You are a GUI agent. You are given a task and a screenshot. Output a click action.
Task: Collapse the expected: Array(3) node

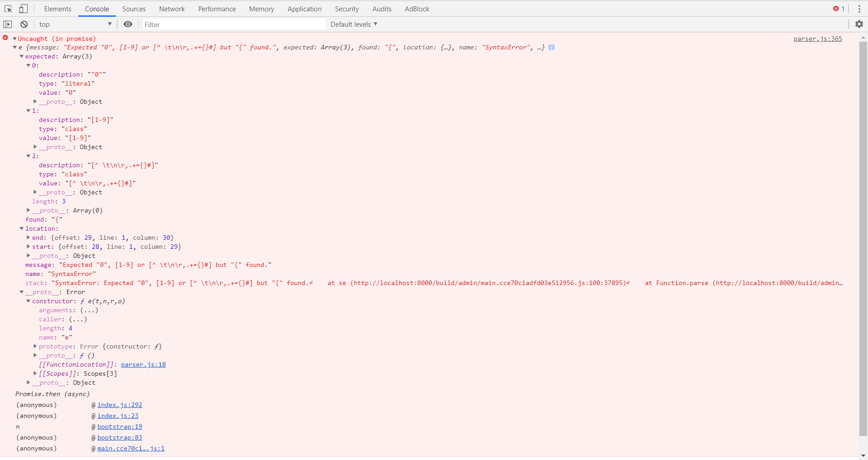point(21,56)
